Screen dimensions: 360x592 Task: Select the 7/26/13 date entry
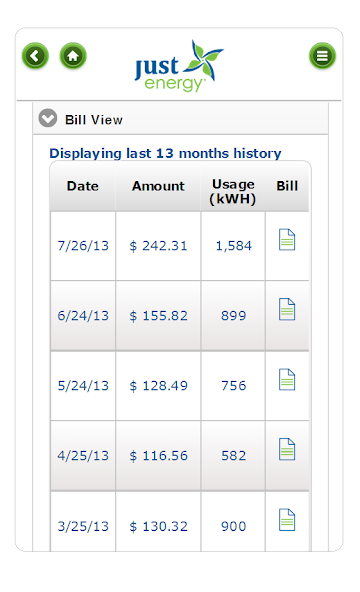click(x=83, y=246)
